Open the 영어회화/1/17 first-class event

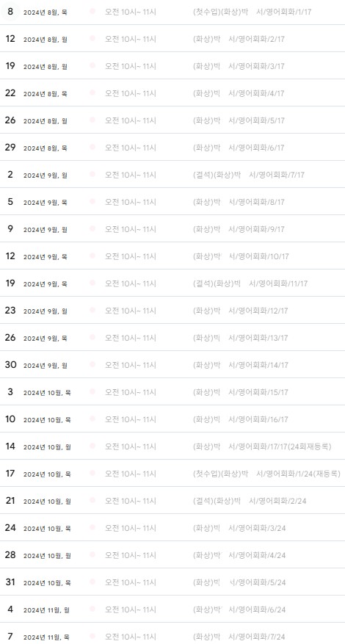point(252,12)
